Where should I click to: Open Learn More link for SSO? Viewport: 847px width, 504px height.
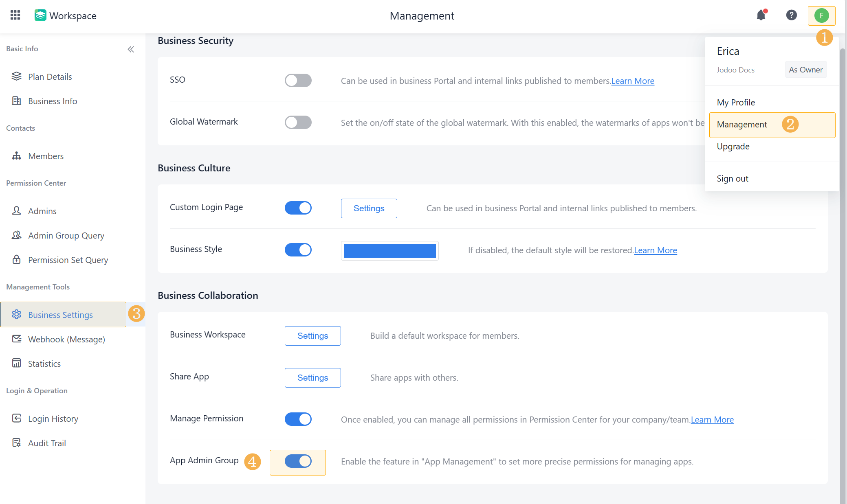(632, 81)
